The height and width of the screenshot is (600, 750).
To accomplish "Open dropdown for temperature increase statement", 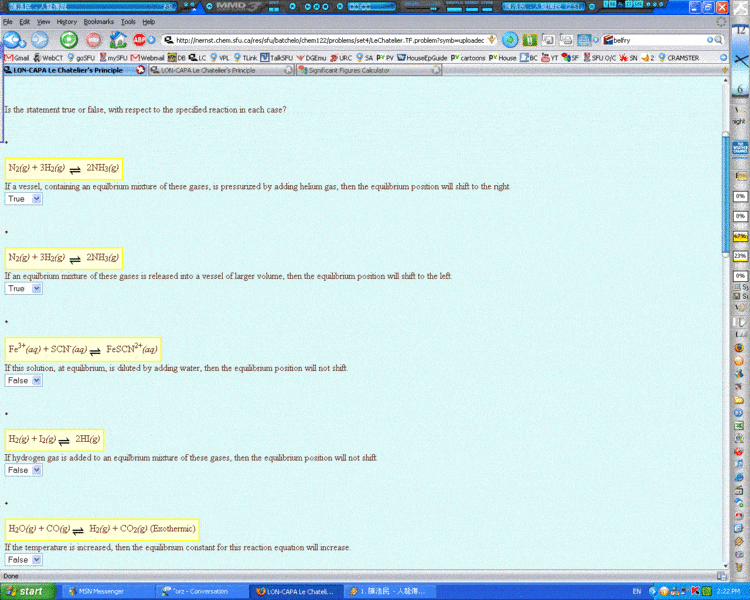I will tap(23, 559).
